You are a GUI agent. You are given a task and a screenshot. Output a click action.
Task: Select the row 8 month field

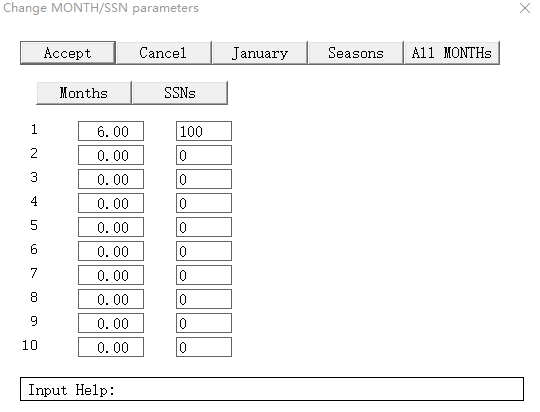[111, 299]
